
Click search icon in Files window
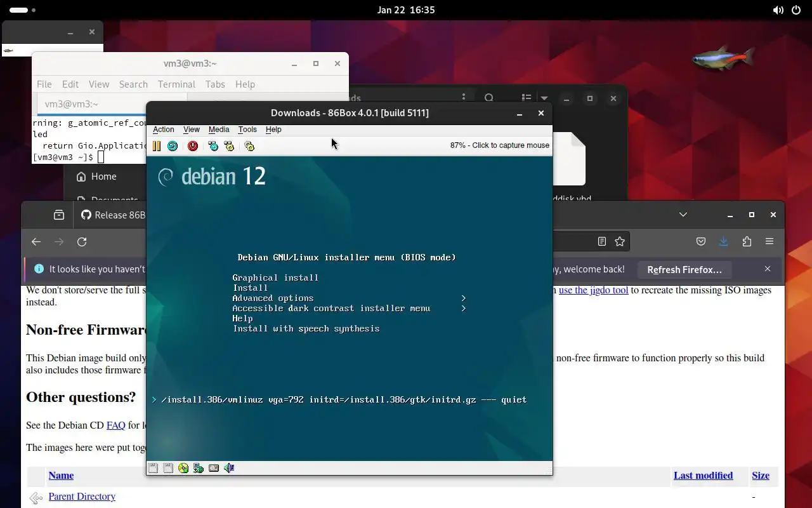[489, 98]
